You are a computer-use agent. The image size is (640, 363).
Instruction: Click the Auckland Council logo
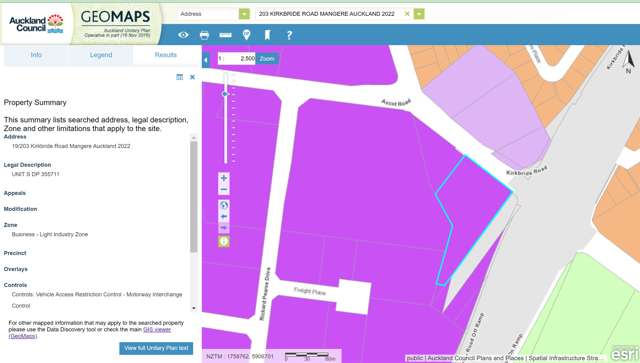pyautogui.click(x=36, y=24)
